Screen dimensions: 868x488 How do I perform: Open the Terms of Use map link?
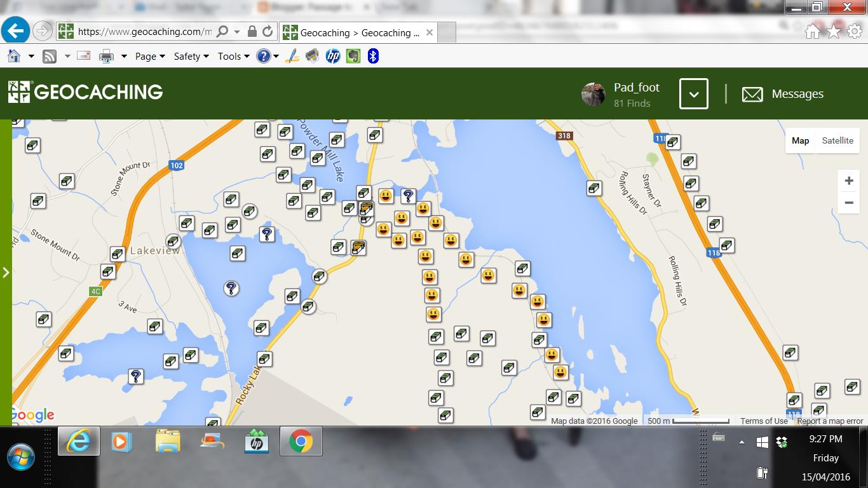tap(764, 421)
